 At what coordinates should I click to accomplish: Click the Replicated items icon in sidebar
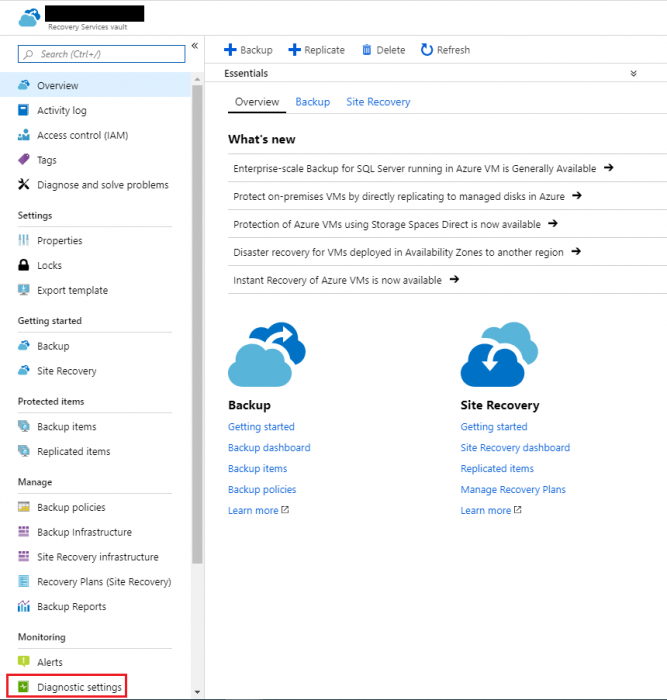(x=24, y=451)
